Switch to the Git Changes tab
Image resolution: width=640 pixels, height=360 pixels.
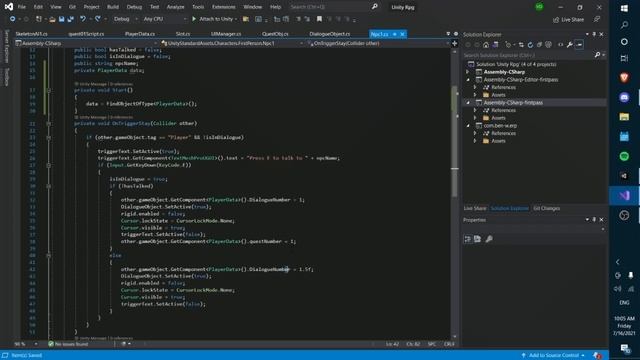point(546,208)
